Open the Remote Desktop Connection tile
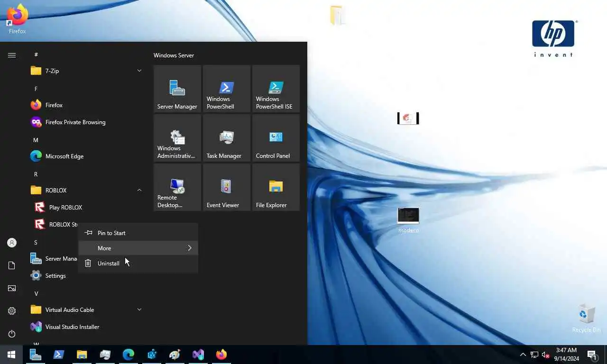 177,187
